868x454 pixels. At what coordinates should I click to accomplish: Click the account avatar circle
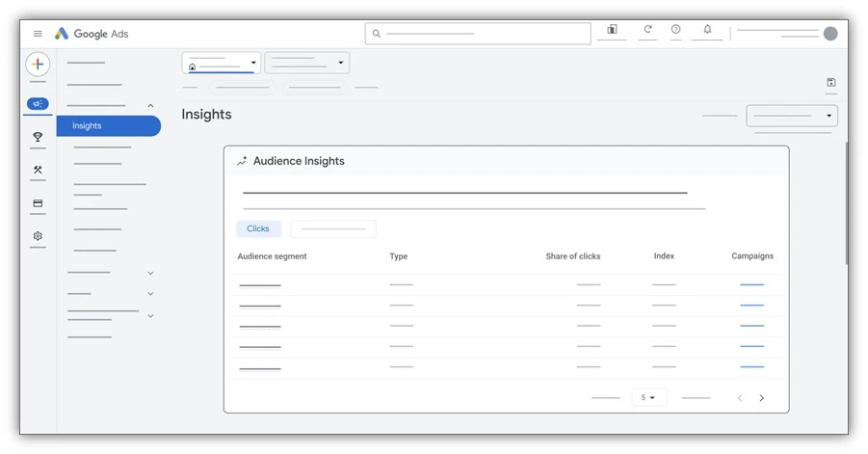click(x=830, y=34)
